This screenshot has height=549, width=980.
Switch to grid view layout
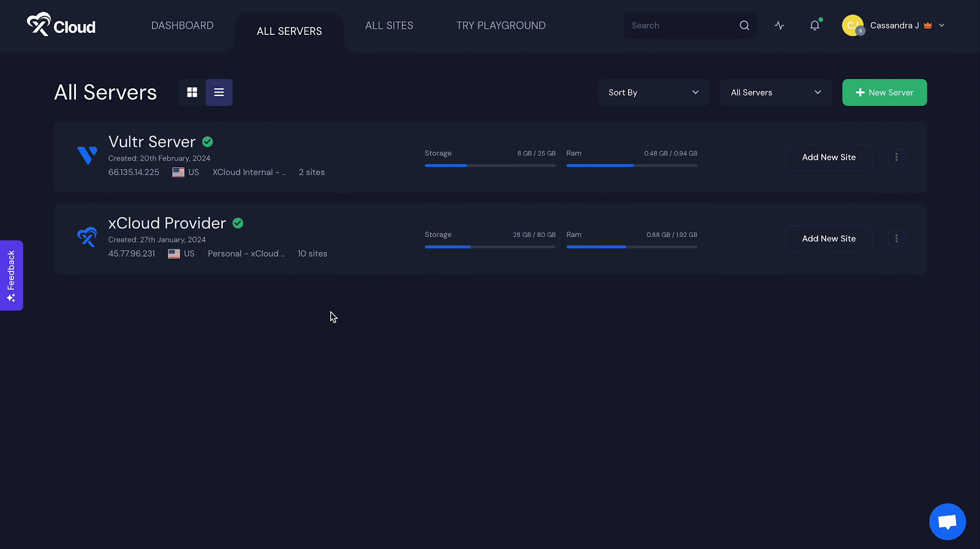coord(192,93)
